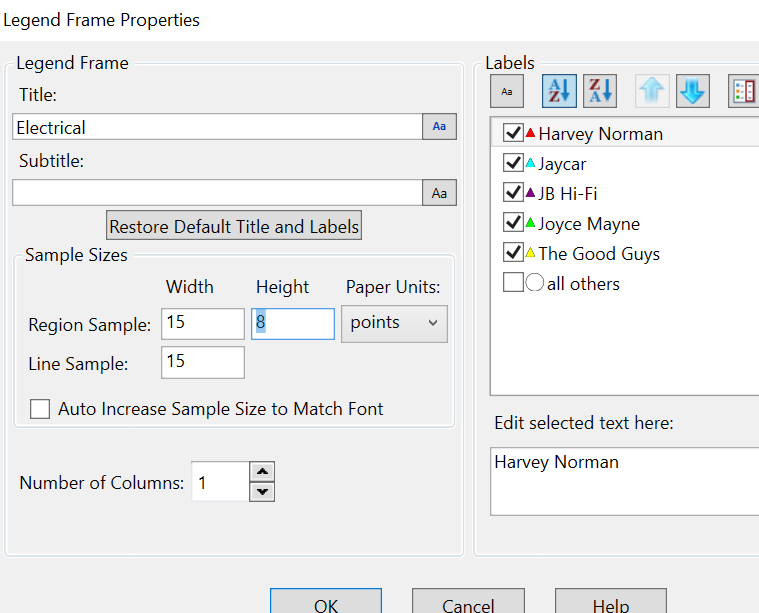Viewport: 759px width, 613px height.
Task: Click the cyan triangle symbol for Jaycar
Action: [530, 163]
